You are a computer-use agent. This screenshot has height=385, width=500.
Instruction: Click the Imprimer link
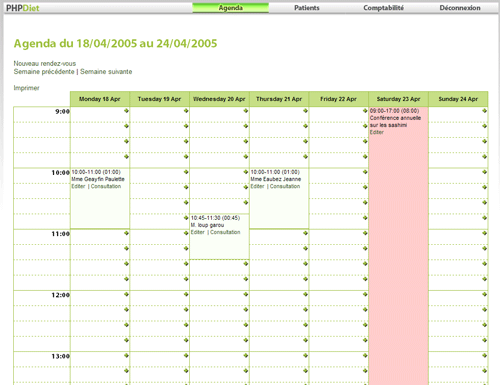point(26,88)
